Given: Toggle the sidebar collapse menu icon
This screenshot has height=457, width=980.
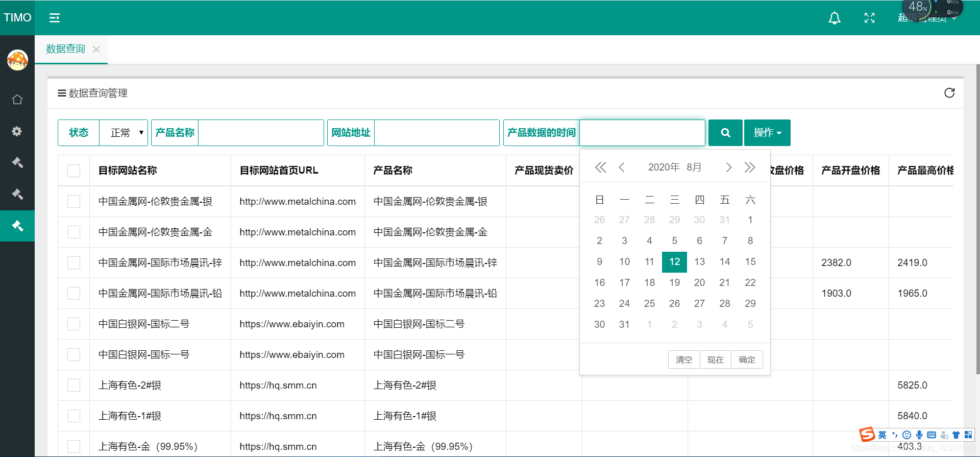Looking at the screenshot, I should click(x=55, y=18).
